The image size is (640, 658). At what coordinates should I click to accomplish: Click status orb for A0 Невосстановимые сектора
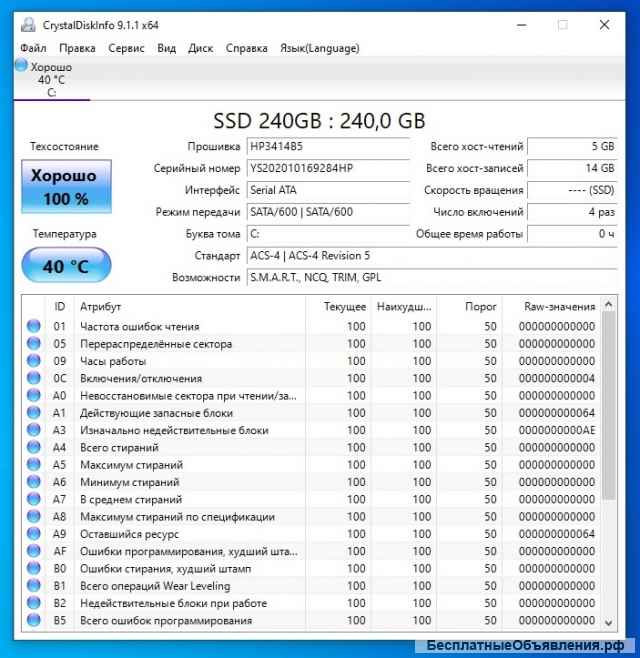pos(34,395)
